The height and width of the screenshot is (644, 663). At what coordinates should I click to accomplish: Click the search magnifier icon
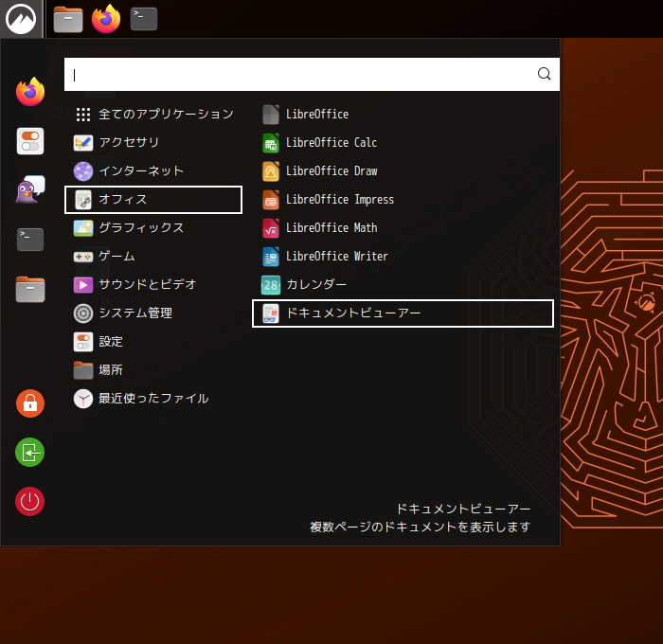(x=545, y=74)
